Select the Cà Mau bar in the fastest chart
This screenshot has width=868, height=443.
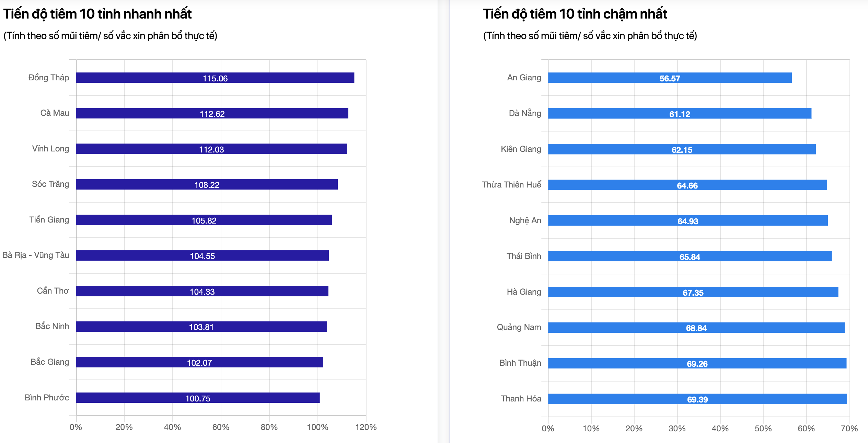tap(212, 113)
